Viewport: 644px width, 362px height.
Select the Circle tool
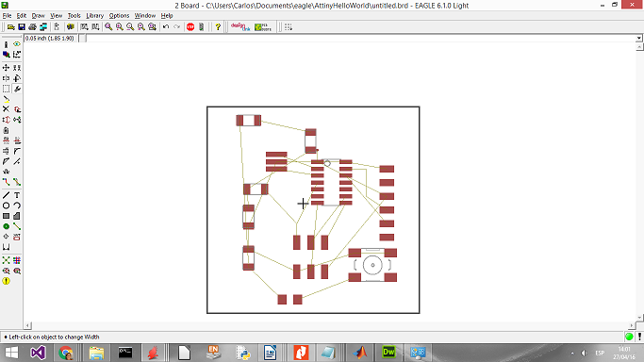[7, 206]
